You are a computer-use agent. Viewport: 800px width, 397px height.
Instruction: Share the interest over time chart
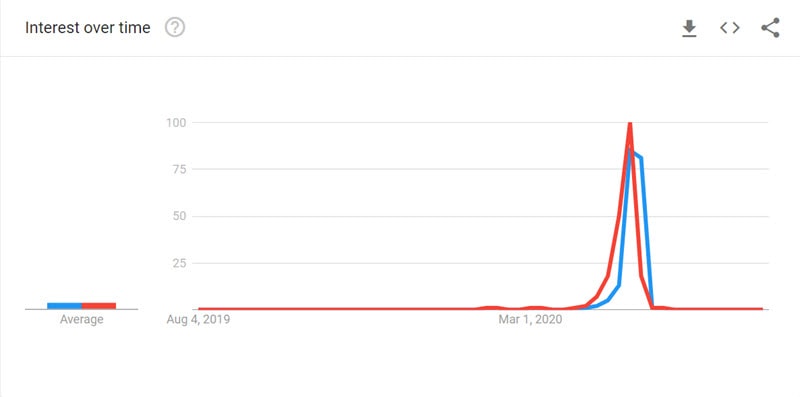coord(770,28)
